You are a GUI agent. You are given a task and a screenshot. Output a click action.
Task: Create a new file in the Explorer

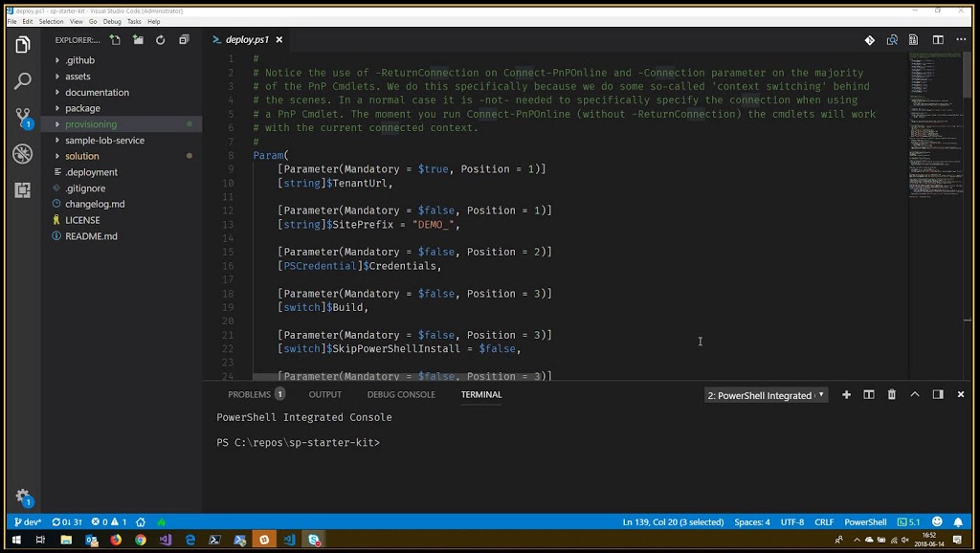[115, 40]
